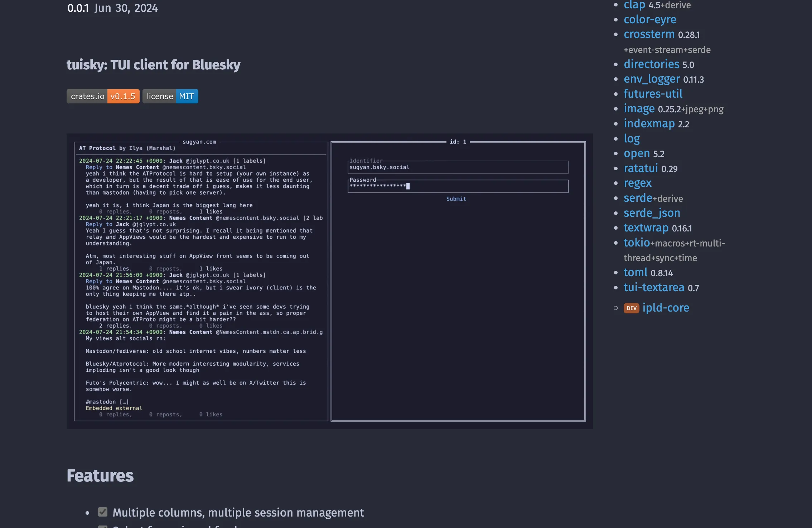Image resolution: width=812 pixels, height=528 pixels.
Task: Click the 'Jun 30, 2024' release date
Action: pyautogui.click(x=126, y=8)
